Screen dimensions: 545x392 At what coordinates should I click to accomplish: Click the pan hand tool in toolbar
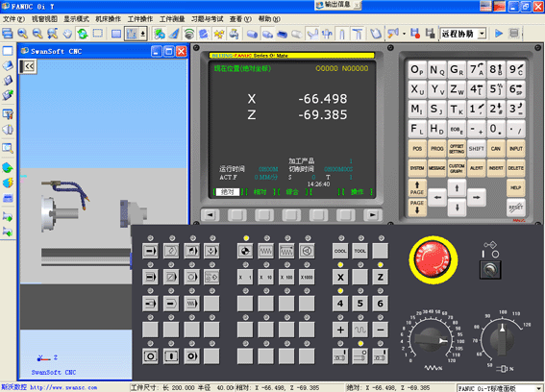click(x=67, y=34)
